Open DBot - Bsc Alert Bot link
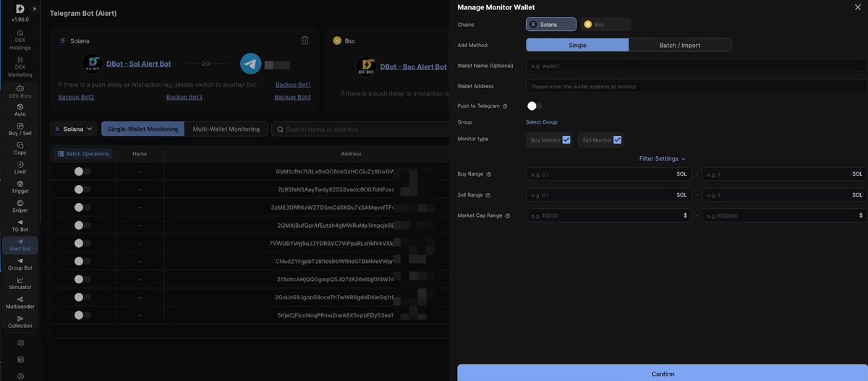 (413, 67)
